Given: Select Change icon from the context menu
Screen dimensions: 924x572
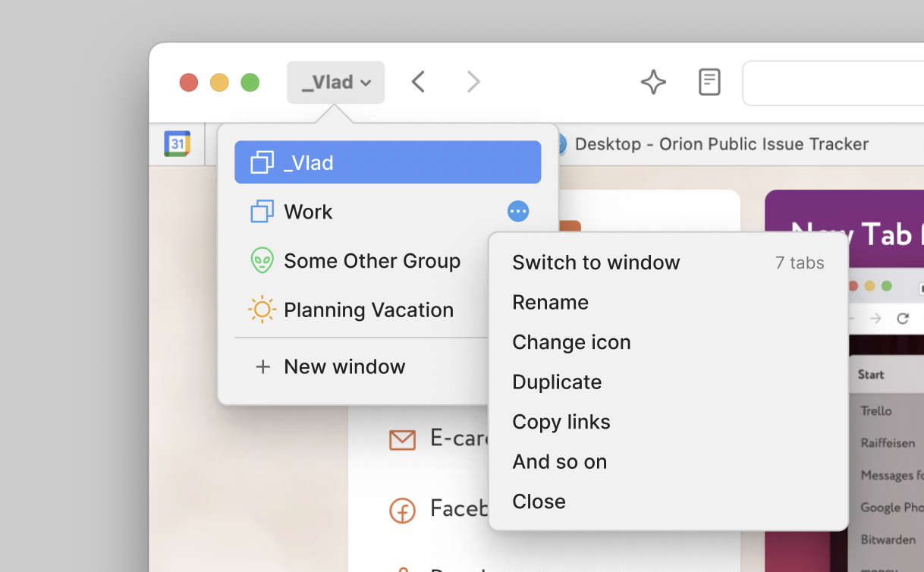Looking at the screenshot, I should click(x=571, y=342).
